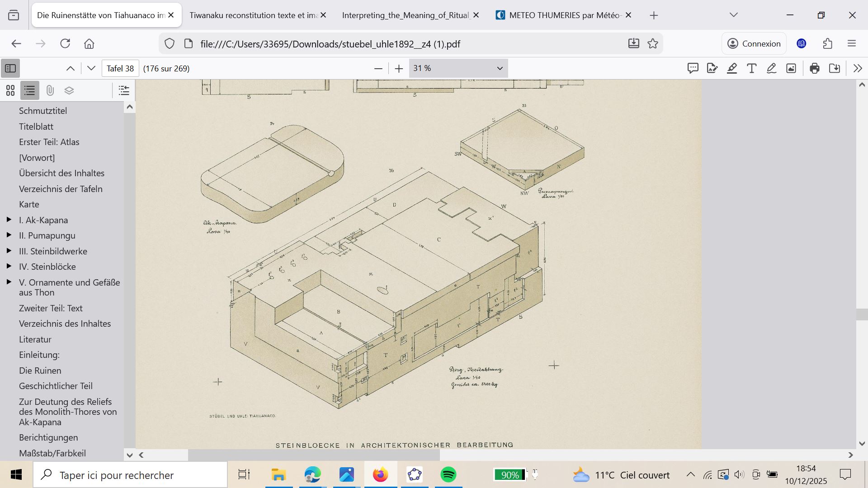Viewport: 868px width, 488px height.
Task: Open the comment tool in toolbar
Action: (x=693, y=68)
